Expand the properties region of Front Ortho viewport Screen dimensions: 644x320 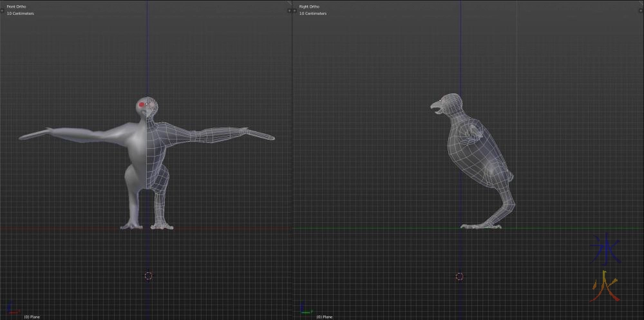pyautogui.click(x=289, y=11)
